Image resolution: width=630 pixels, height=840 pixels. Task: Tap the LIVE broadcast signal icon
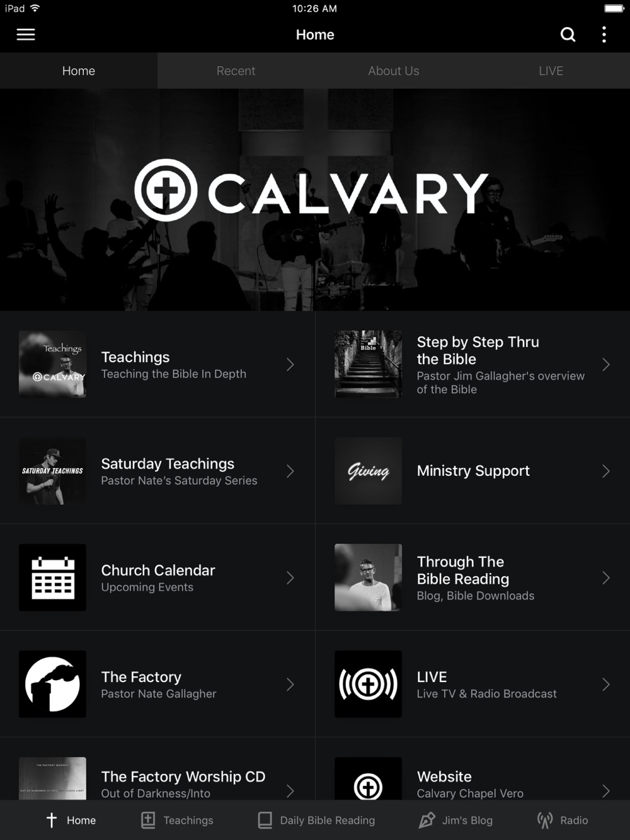click(x=368, y=684)
